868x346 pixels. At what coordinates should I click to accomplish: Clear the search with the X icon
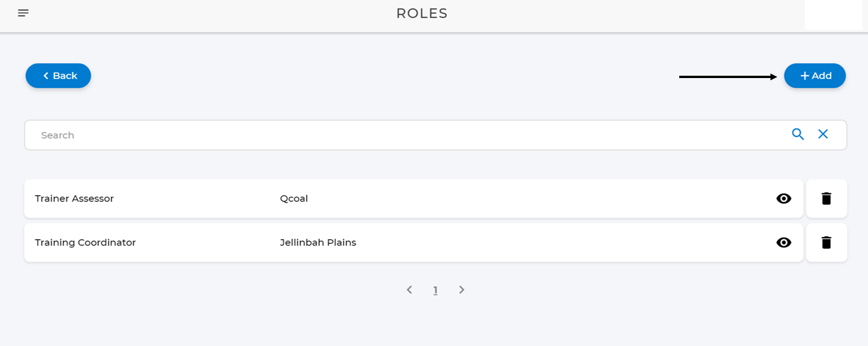823,134
